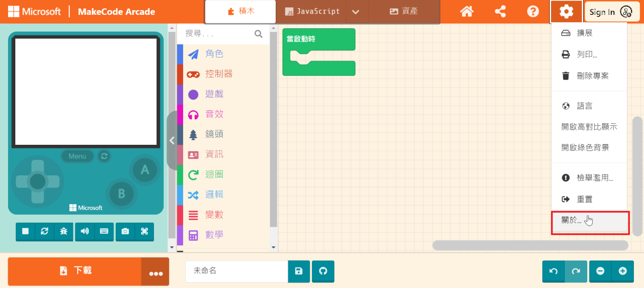The width and height of the screenshot is (644, 288).
Task: Create a GitHub repository via GitHub icon
Action: click(x=323, y=271)
